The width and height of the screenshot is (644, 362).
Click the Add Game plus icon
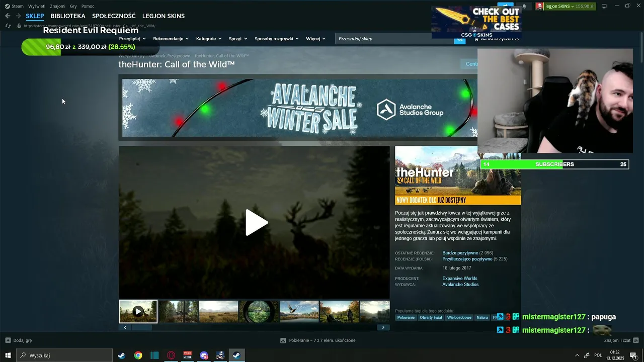coord(8,340)
